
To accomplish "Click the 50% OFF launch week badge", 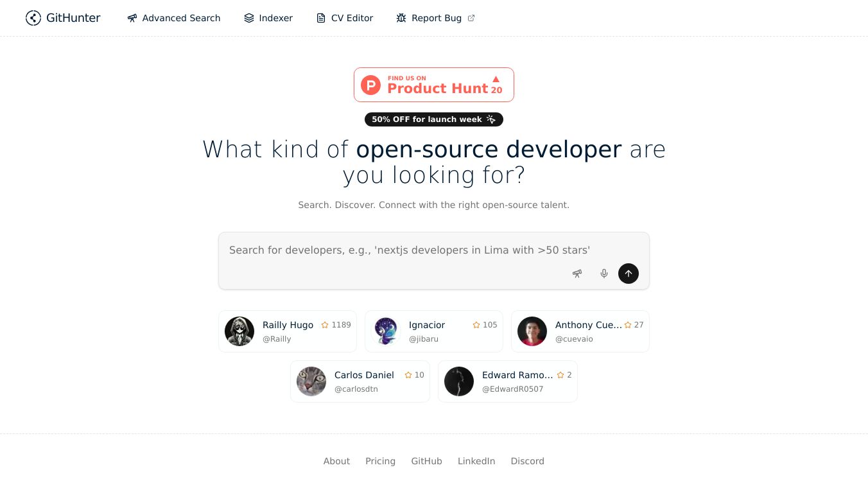I will (x=434, y=119).
